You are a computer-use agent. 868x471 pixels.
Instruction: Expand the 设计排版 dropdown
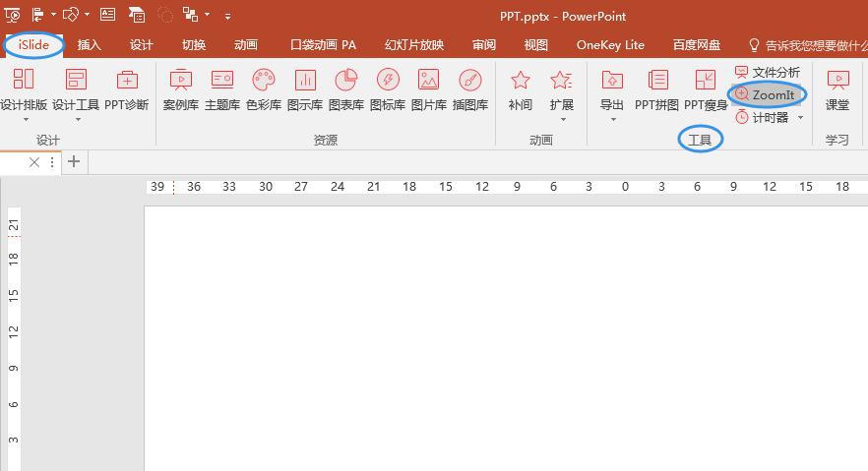[24, 120]
